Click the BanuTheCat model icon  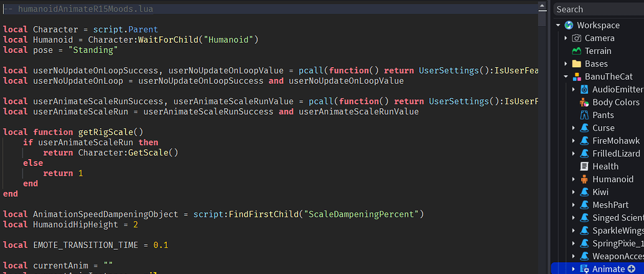click(577, 76)
